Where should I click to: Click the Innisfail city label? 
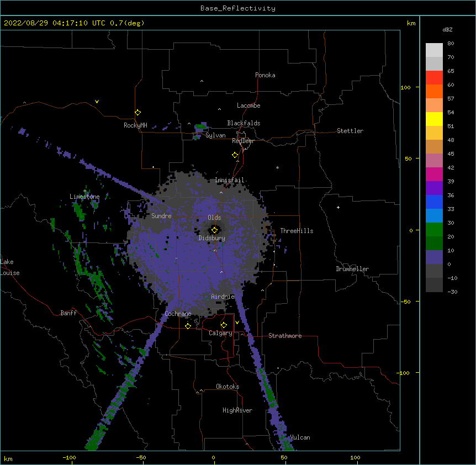point(229,180)
